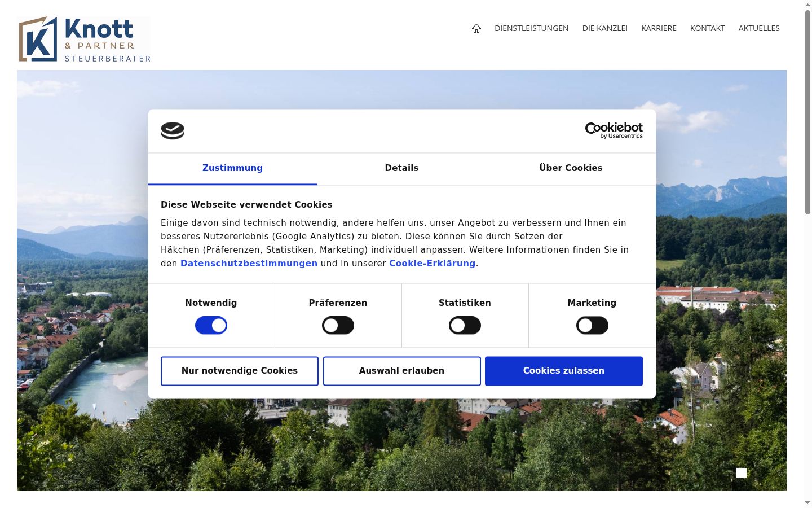Image resolution: width=812 pixels, height=508 pixels.
Task: Enable the Statistiken cookies switch
Action: pos(465,326)
